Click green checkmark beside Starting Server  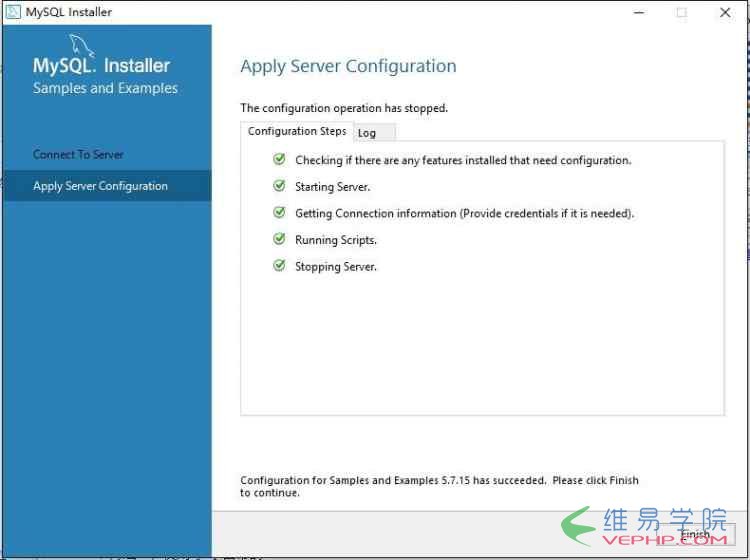[279, 186]
